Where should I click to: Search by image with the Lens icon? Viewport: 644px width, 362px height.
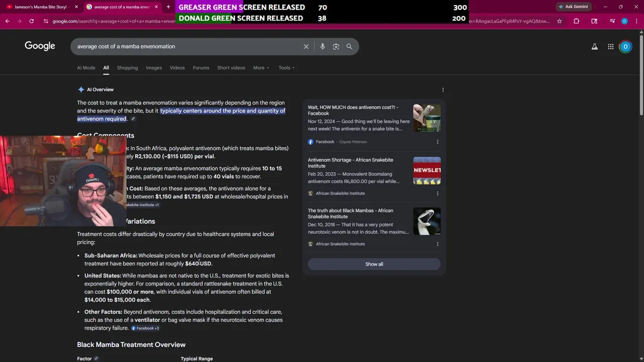click(x=336, y=46)
